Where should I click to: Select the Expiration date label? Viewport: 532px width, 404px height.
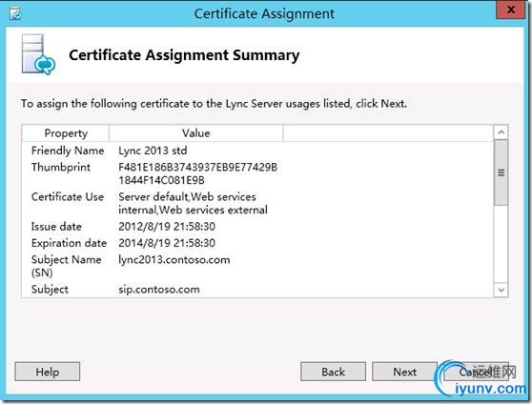(69, 243)
